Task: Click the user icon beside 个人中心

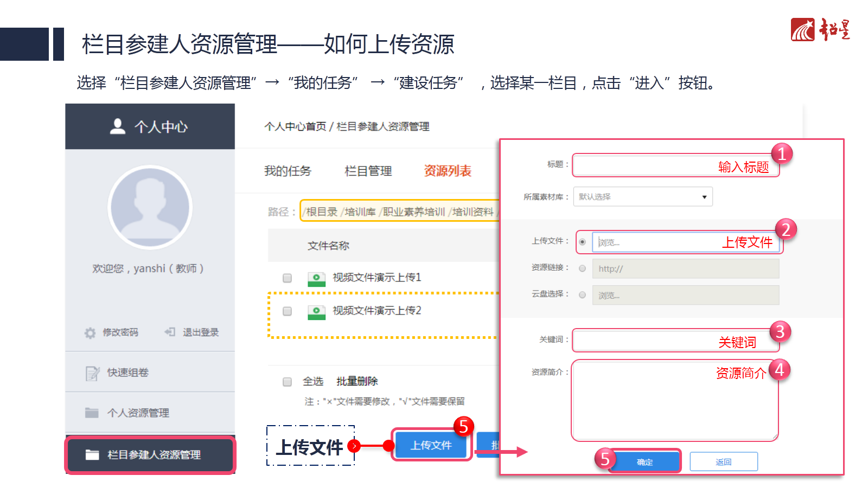Action: point(118,126)
